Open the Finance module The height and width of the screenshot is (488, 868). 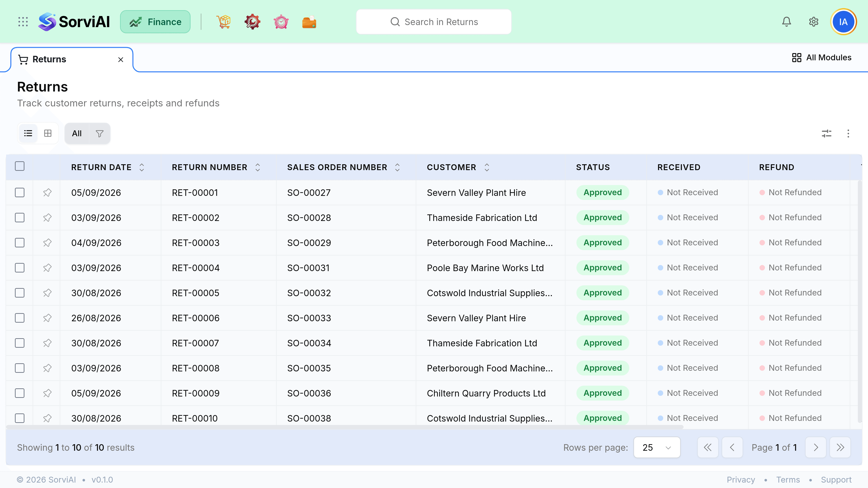pos(155,22)
